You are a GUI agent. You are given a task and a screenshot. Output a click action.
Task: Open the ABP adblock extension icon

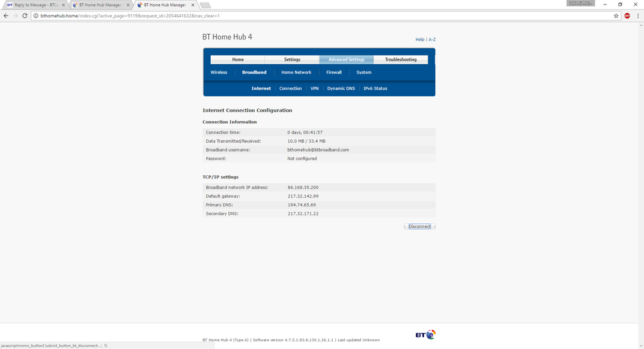tap(627, 15)
